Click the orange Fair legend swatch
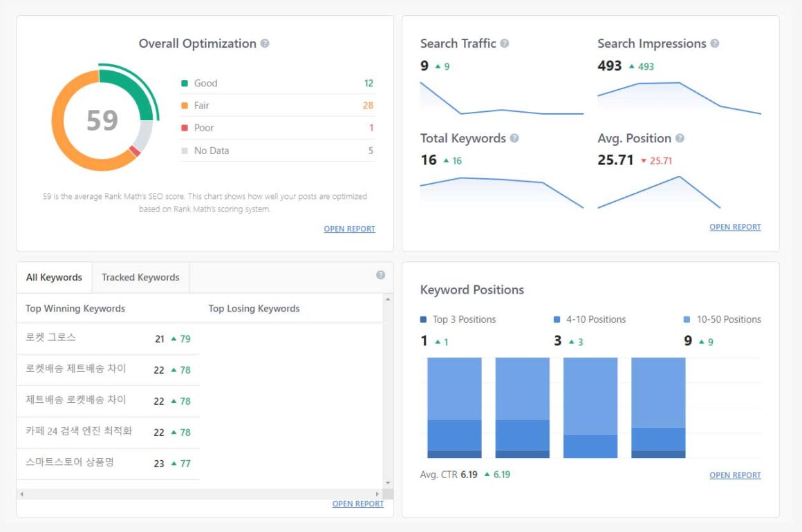 [x=185, y=106]
